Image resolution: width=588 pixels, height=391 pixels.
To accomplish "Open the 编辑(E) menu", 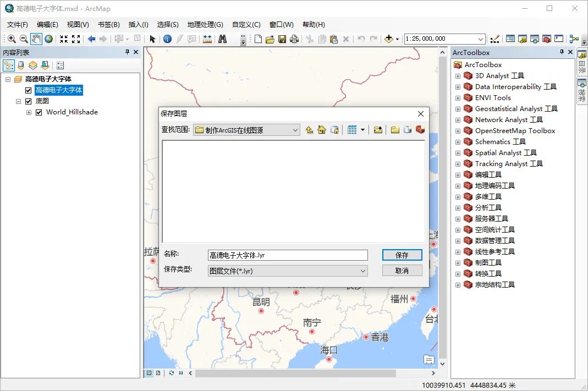I will point(47,24).
